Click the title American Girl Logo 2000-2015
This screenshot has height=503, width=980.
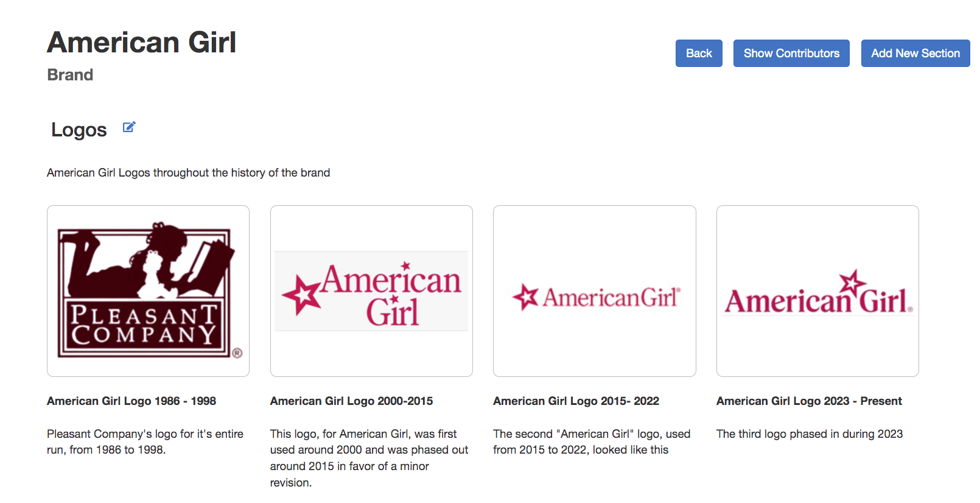coord(351,401)
